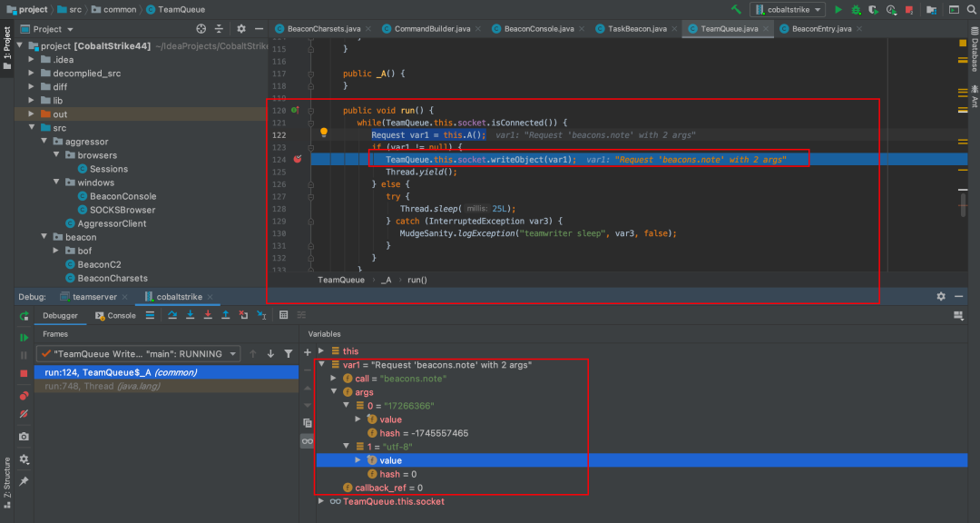
Task: Collapse the var1 variable node
Action: tap(321, 364)
